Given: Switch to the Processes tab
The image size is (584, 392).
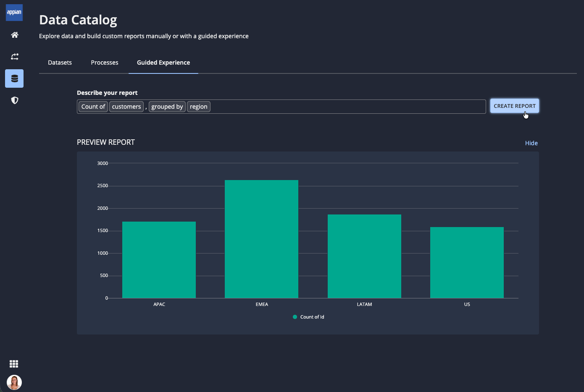Looking at the screenshot, I should point(105,63).
